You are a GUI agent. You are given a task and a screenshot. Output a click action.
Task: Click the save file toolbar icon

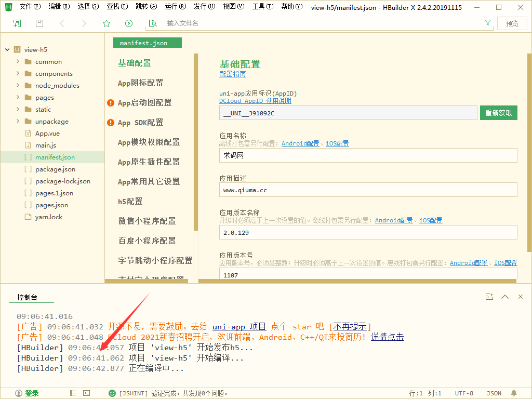click(x=39, y=23)
